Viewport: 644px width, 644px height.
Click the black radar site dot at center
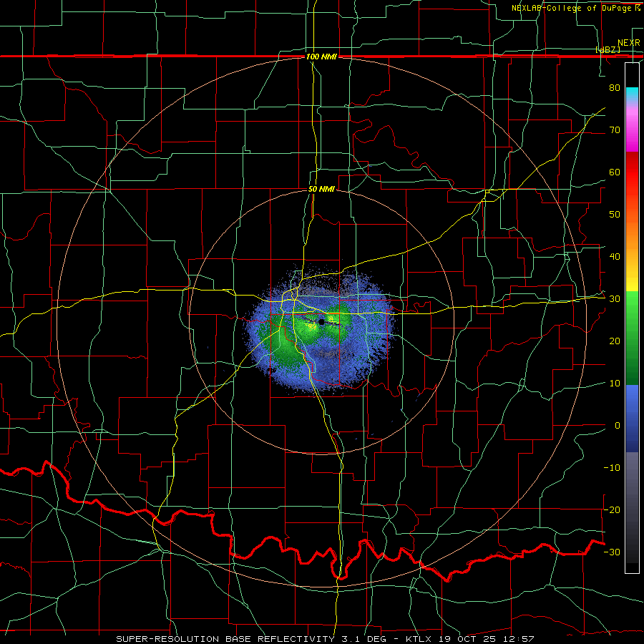pos(321,322)
